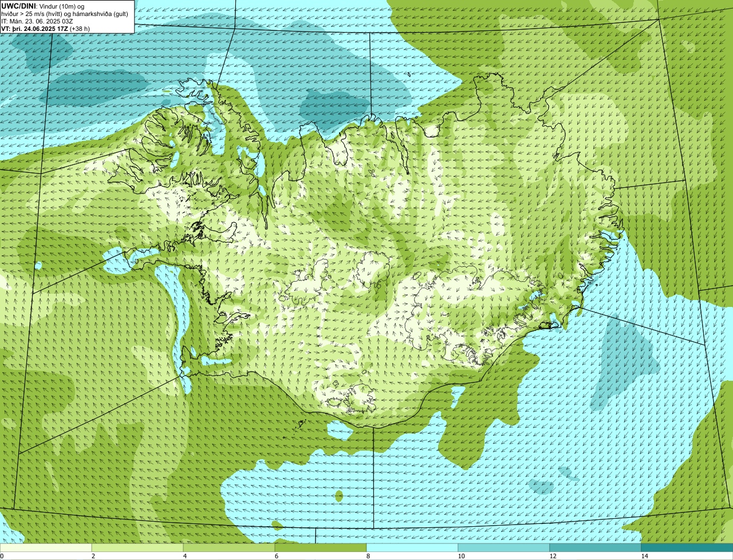The height and width of the screenshot is (560, 733).
Task: Click the scale label "6"
Action: pos(276,556)
